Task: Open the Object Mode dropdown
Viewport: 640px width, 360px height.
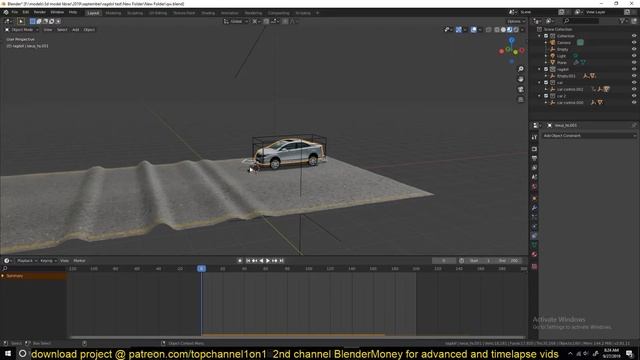Action: (22, 30)
